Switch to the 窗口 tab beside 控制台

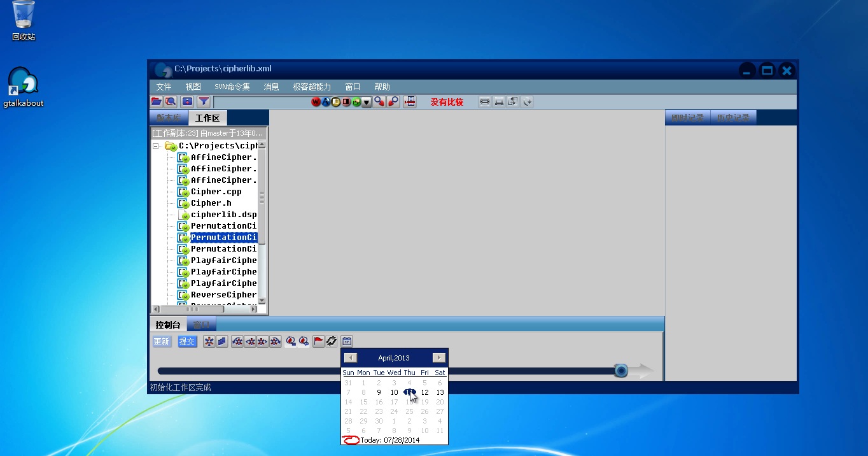coord(202,325)
